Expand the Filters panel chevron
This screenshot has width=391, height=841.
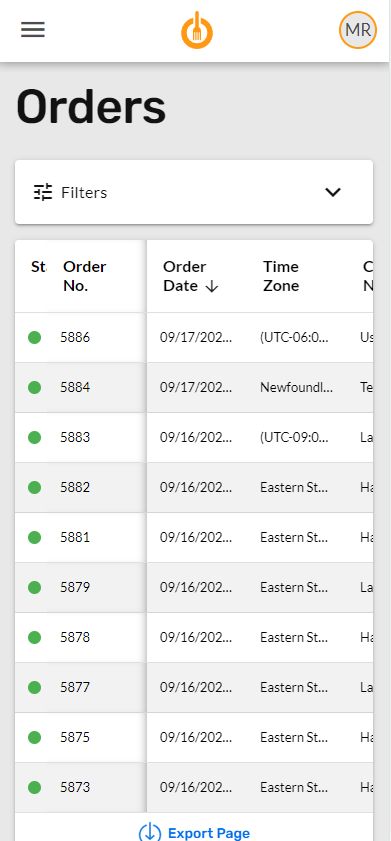pos(333,192)
